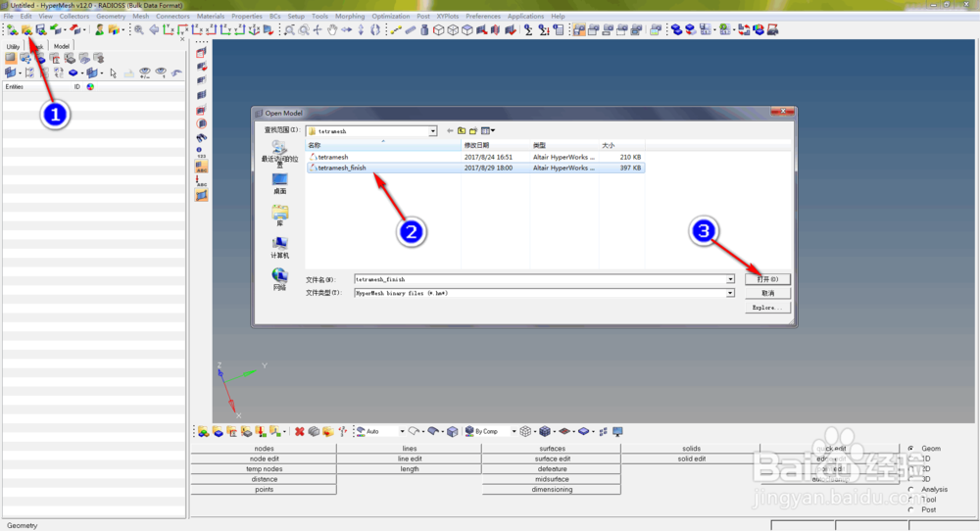The width and height of the screenshot is (980, 531).
Task: Click the midsurface panel button
Action: [x=552, y=479]
